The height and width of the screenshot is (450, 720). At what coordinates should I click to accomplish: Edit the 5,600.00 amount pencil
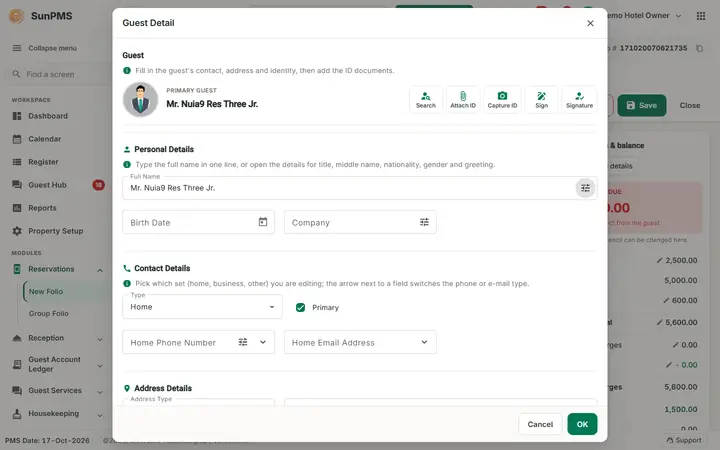659,322
